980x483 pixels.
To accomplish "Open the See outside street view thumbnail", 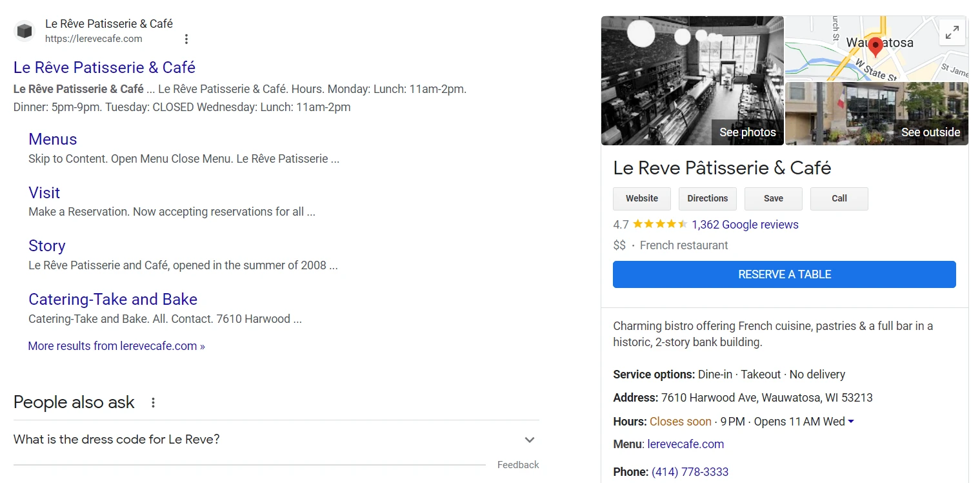I will (x=877, y=114).
